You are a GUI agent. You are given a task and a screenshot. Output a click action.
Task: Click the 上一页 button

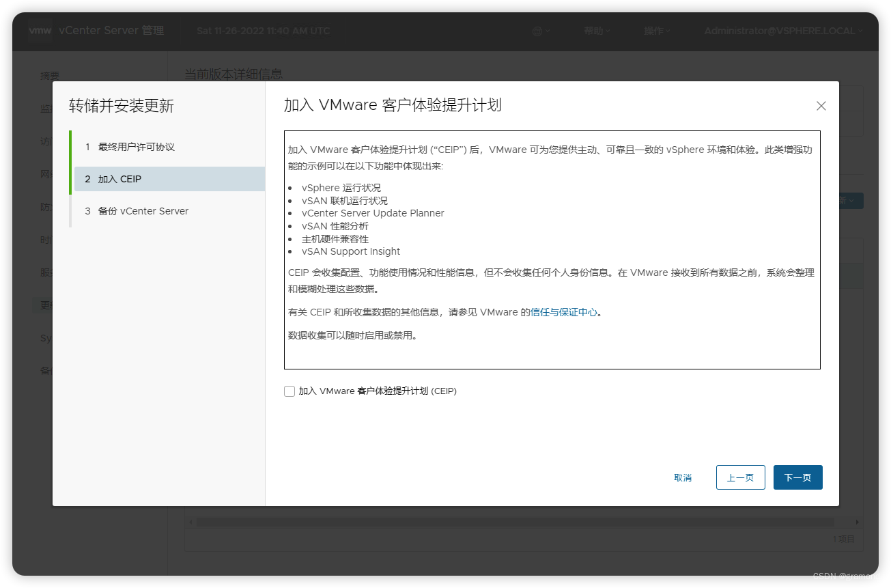740,477
